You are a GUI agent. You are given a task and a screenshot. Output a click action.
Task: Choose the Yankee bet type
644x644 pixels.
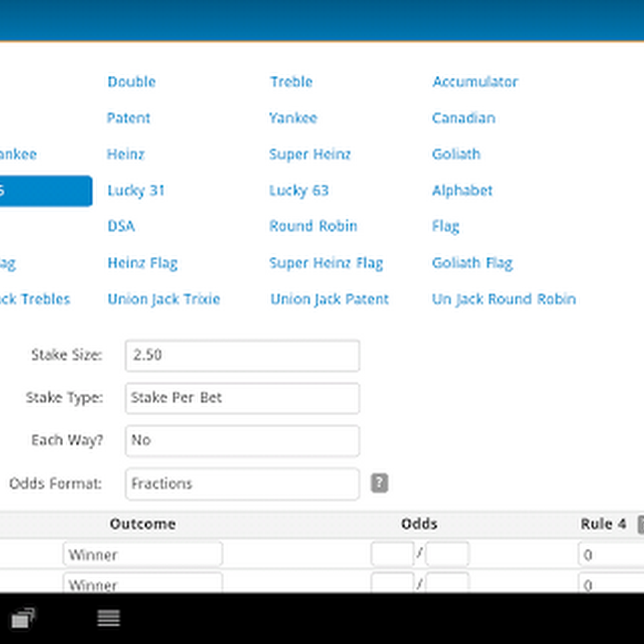point(293,118)
